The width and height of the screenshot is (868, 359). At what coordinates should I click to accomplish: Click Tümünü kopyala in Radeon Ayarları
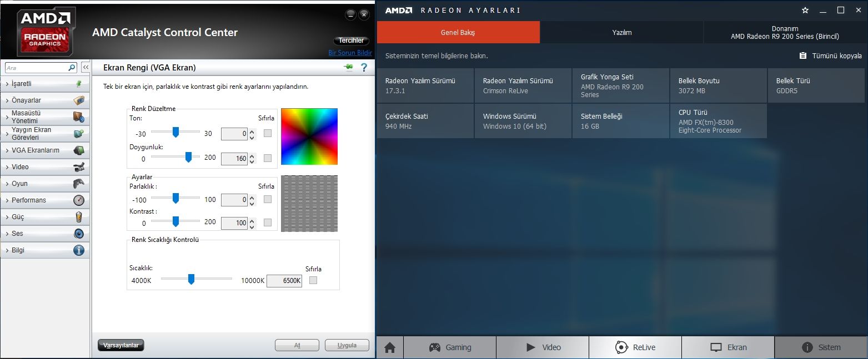(837, 56)
